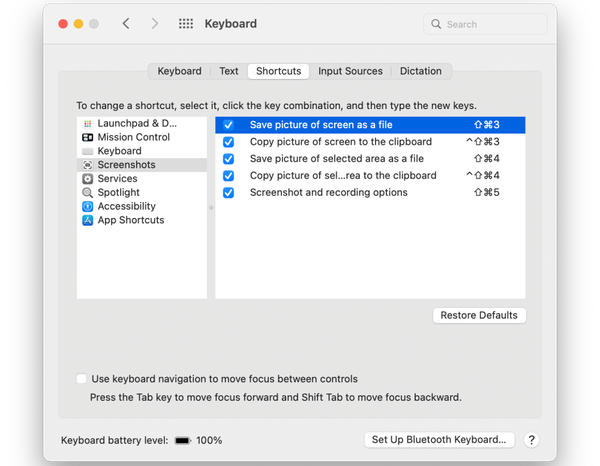Image resolution: width=600 pixels, height=466 pixels.
Task: Open the Help question mark button
Action: click(x=531, y=440)
